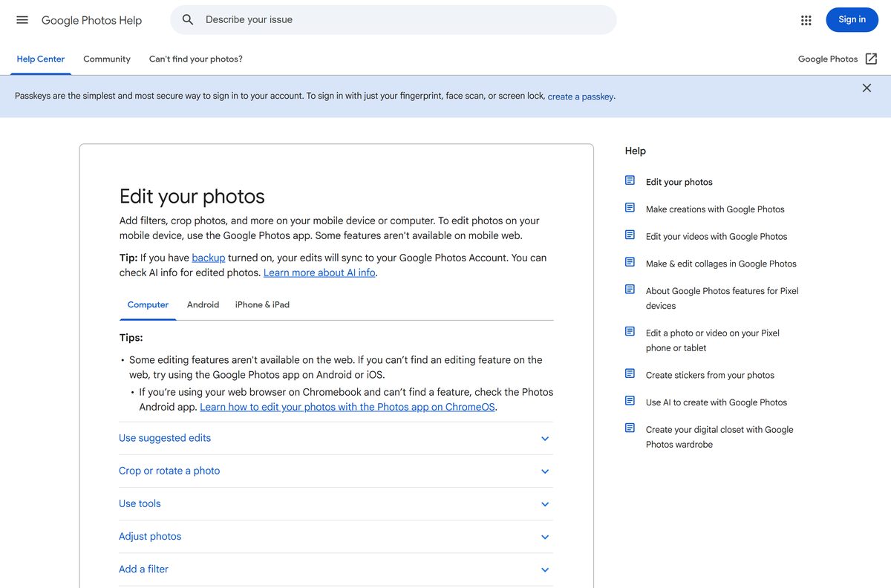
Task: Open Create your digital closet article
Action: [x=719, y=437]
